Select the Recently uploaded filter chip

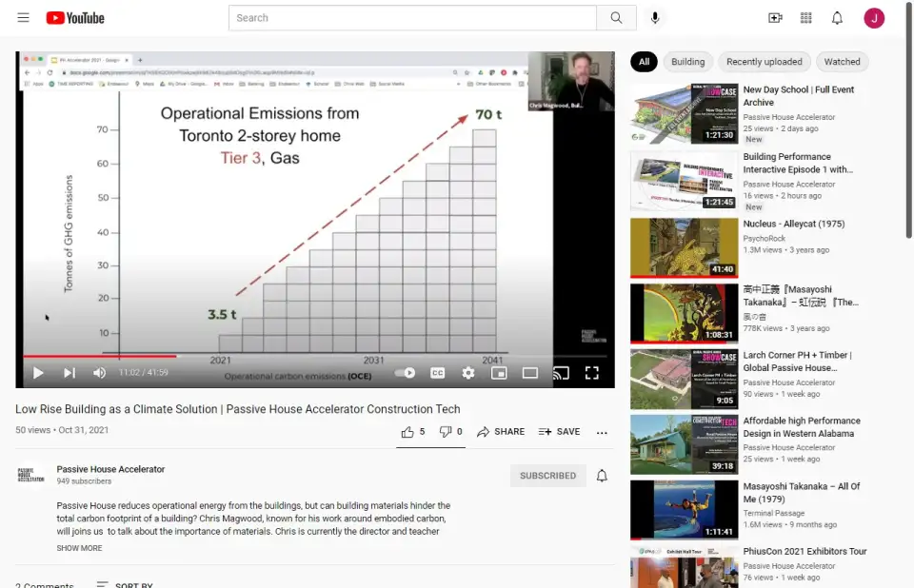click(764, 62)
